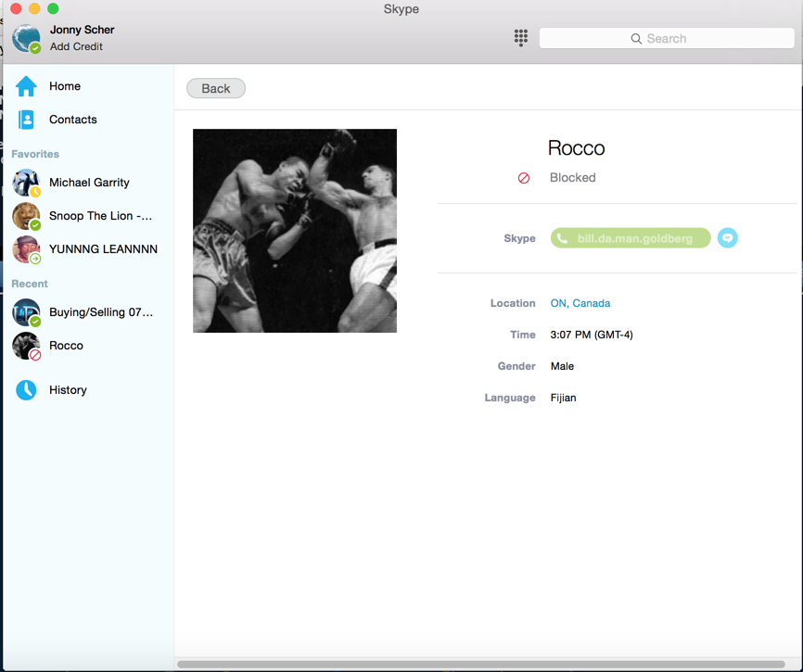Go back with the Back button
803x672 pixels.
[x=216, y=89]
